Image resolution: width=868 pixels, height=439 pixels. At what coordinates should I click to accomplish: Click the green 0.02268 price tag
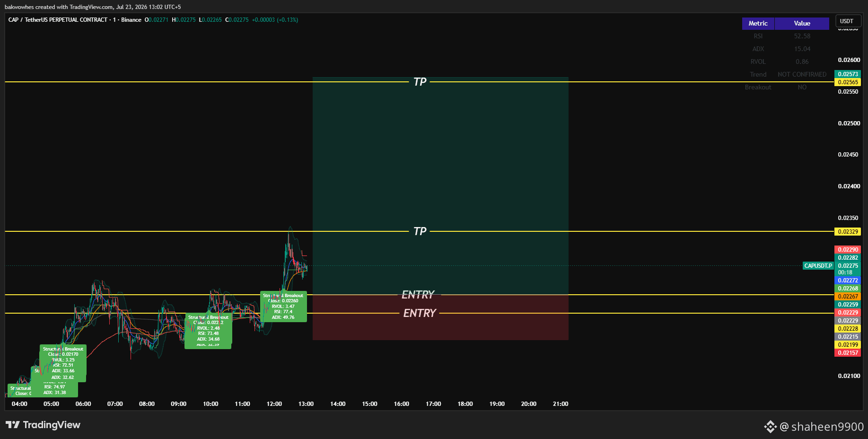tap(848, 289)
